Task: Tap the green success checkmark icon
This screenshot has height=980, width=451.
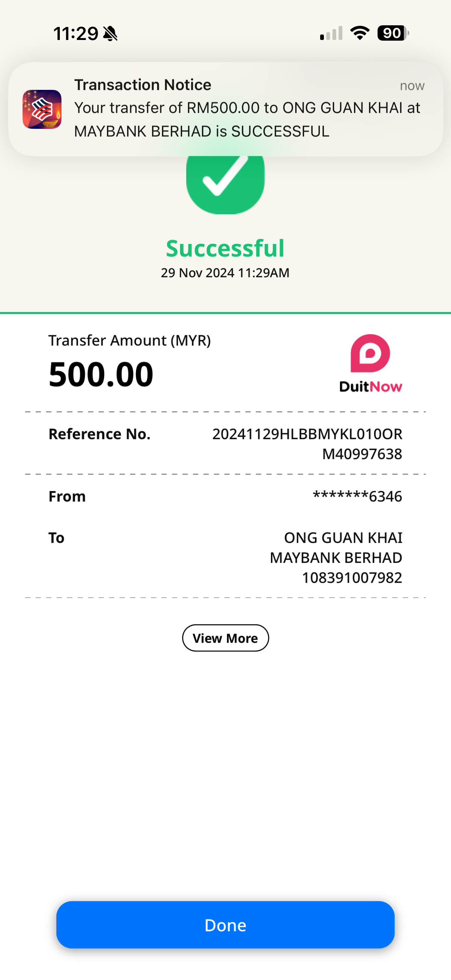Action: coord(225,181)
